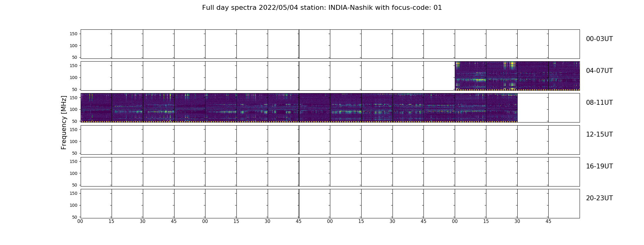Image resolution: width=644 pixels, height=245 pixels.
Task: Click the 150 tick label of the 00-03UT row
Action: tap(74, 34)
